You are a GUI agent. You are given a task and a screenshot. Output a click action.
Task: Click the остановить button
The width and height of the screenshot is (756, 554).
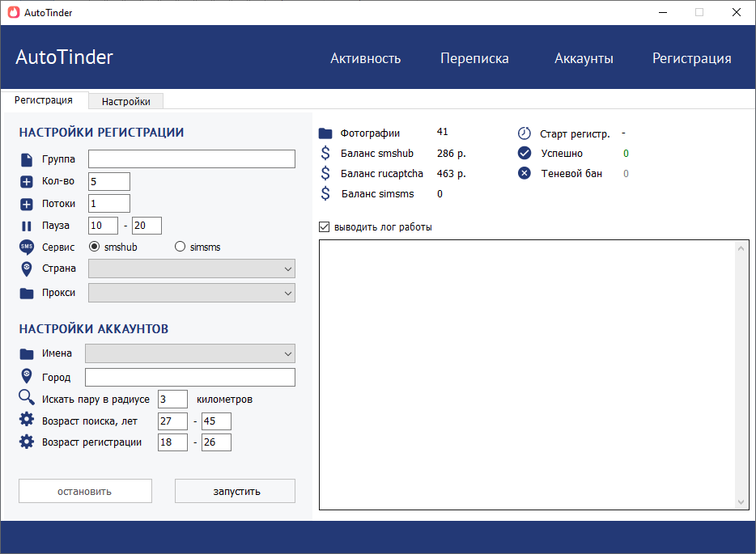(x=85, y=491)
